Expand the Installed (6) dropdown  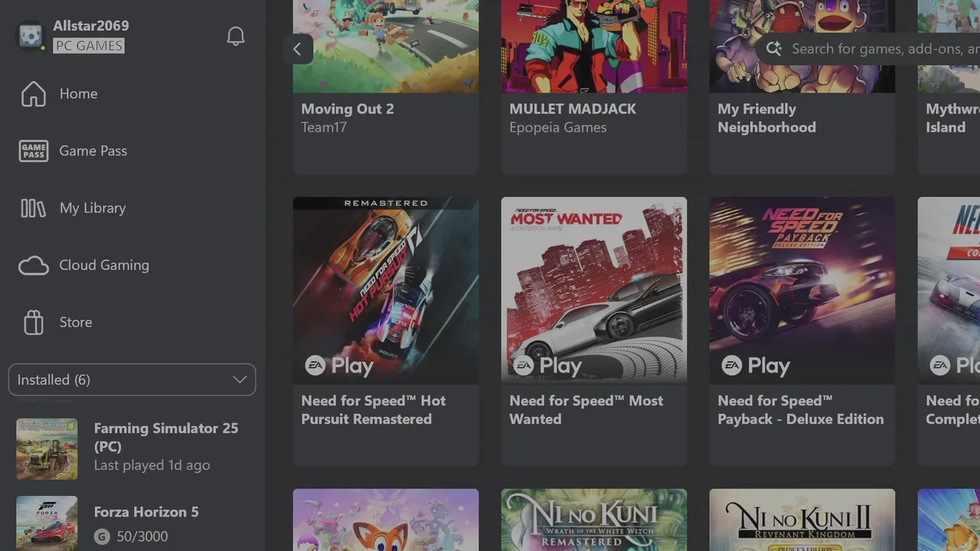pyautogui.click(x=132, y=380)
